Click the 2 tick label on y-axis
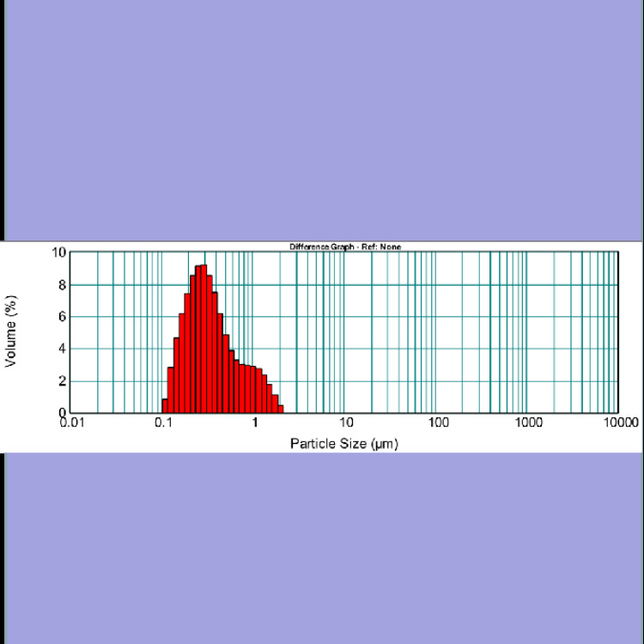The image size is (644, 644). click(61, 381)
